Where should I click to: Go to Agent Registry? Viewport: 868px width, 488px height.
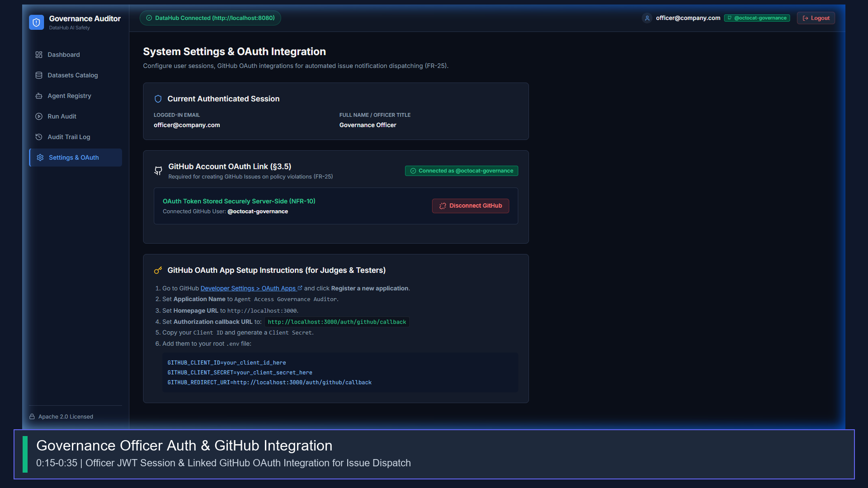[x=75, y=96]
